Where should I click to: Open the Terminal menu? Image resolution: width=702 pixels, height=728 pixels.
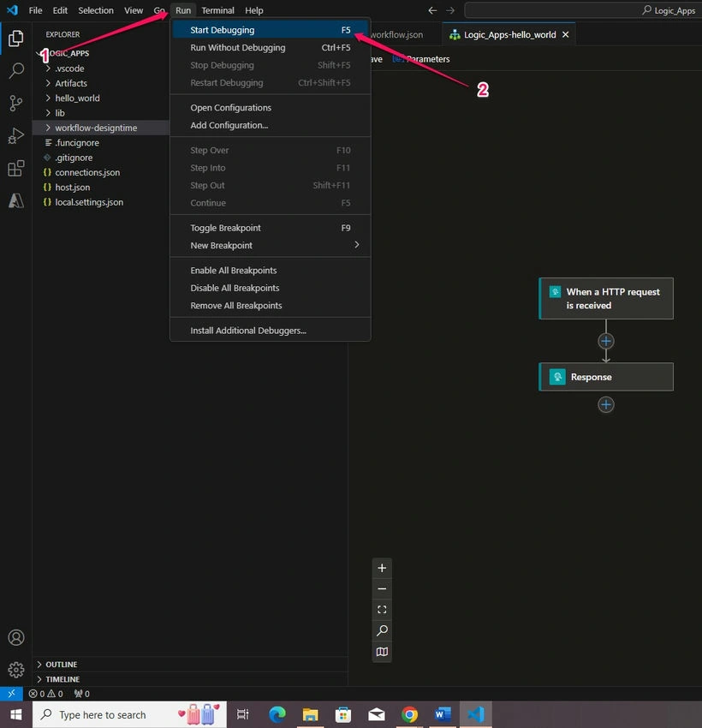click(x=217, y=10)
